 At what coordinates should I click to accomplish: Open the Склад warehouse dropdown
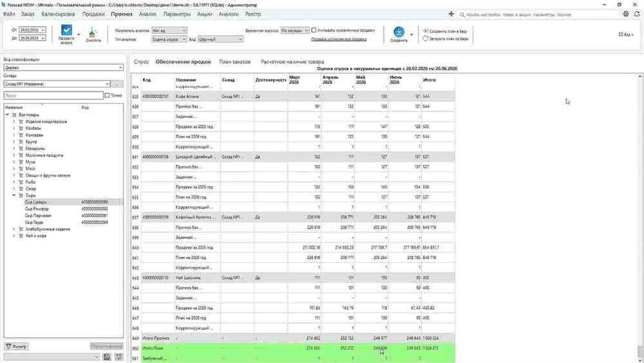pyautogui.click(x=57, y=84)
